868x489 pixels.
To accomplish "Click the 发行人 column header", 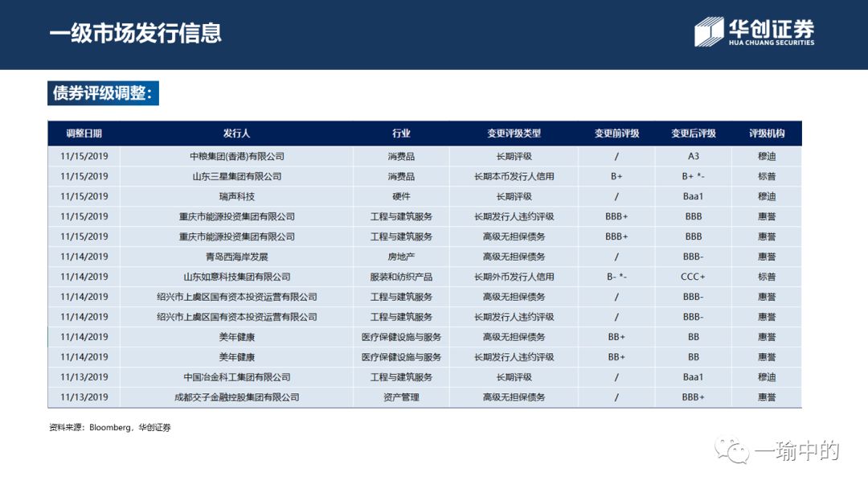I will pos(237,134).
